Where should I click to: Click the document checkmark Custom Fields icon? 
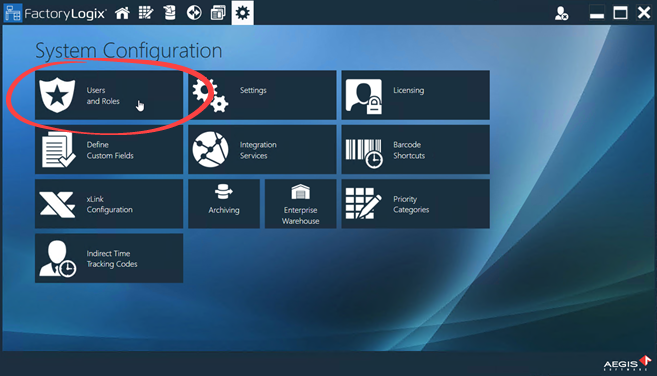58,150
